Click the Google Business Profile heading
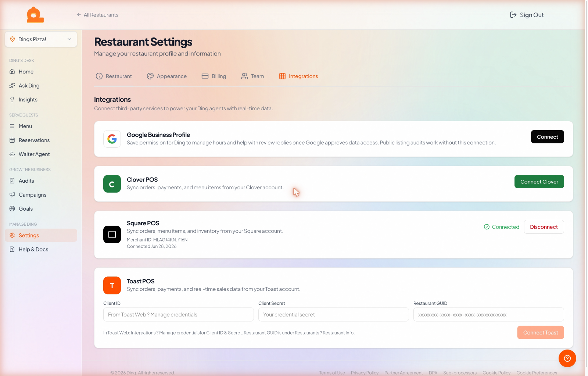 tap(158, 135)
